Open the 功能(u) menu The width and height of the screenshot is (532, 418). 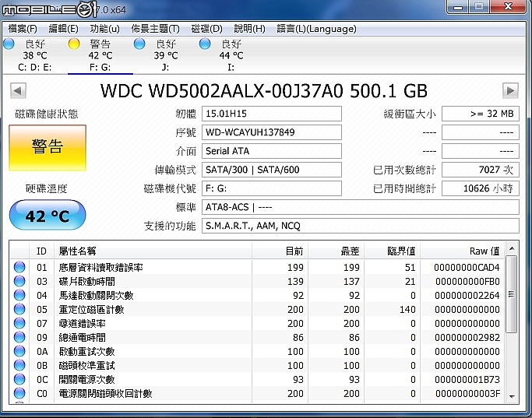point(104,29)
